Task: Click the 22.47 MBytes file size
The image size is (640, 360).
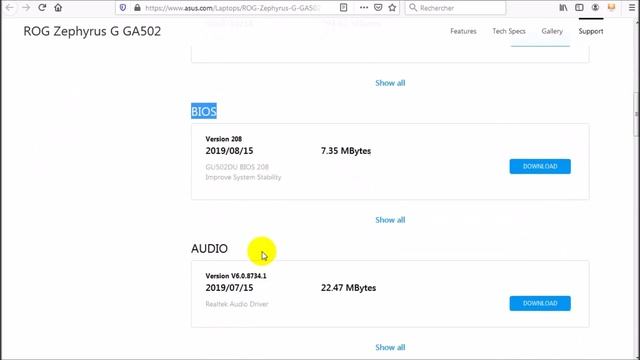Action: (x=349, y=288)
